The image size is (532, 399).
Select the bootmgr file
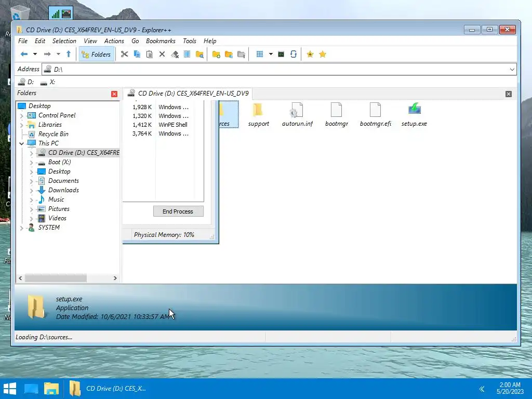click(x=337, y=115)
